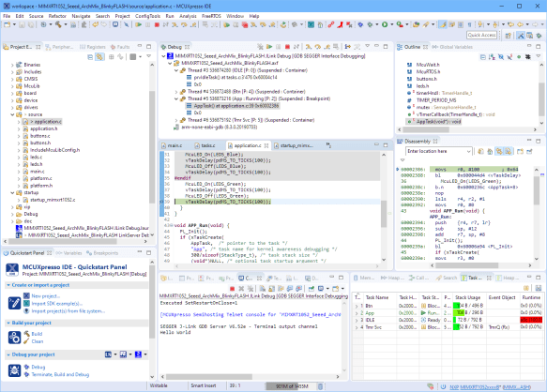The width and height of the screenshot is (547, 392).
Task: Open the ConfigTools menu
Action: (147, 16)
